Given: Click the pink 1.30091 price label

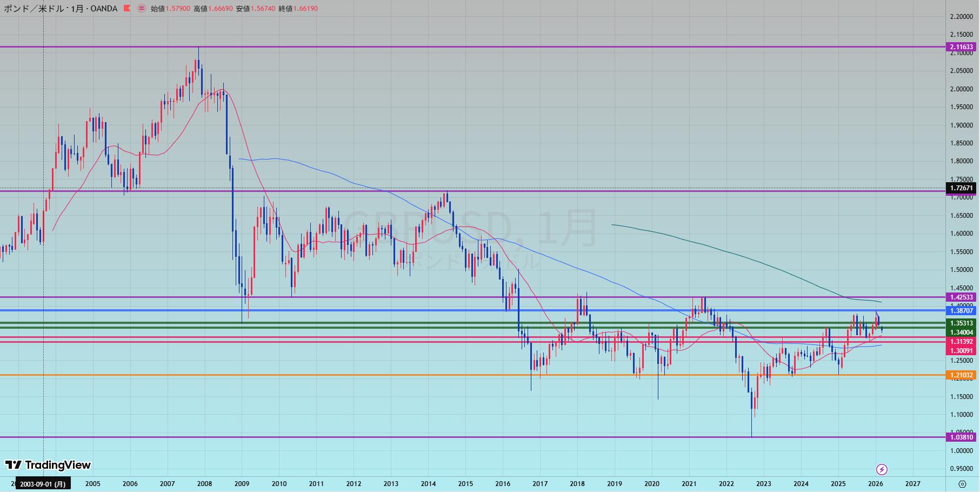Looking at the screenshot, I should tap(962, 351).
